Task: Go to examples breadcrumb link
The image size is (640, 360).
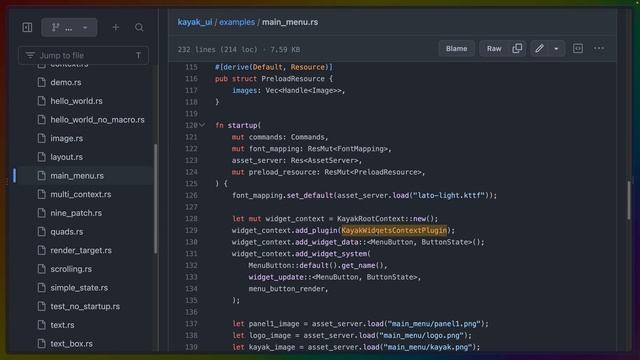Action: pyautogui.click(x=237, y=22)
